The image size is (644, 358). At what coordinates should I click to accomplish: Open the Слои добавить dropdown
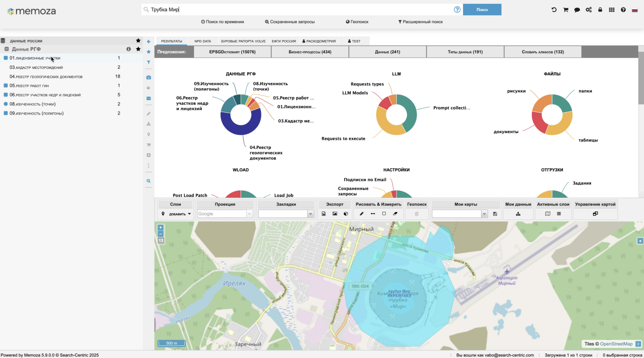(176, 214)
